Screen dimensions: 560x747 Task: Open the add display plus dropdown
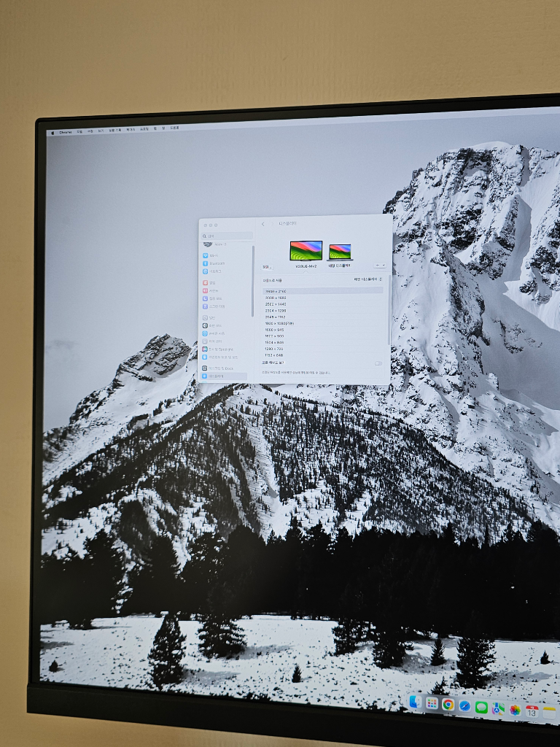[379, 266]
